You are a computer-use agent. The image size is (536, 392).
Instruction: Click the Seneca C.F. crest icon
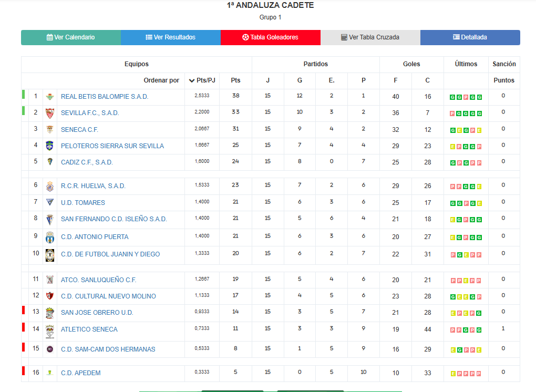50,129
